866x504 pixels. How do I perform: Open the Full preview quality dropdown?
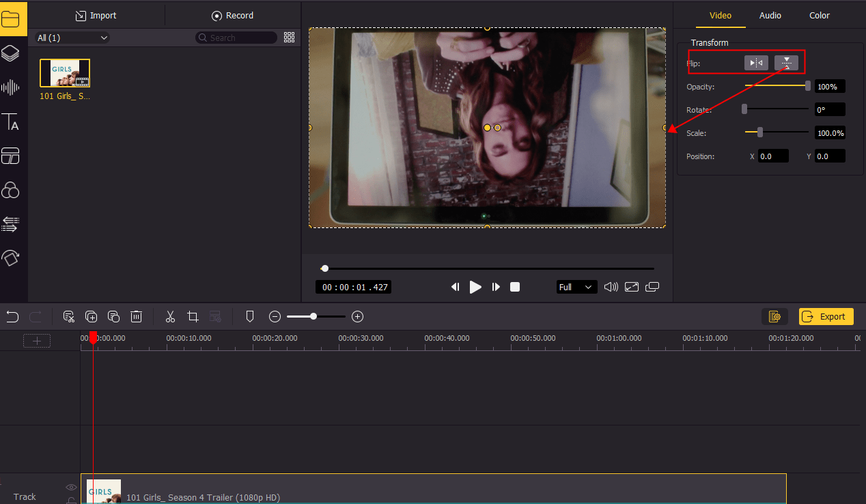tap(576, 287)
